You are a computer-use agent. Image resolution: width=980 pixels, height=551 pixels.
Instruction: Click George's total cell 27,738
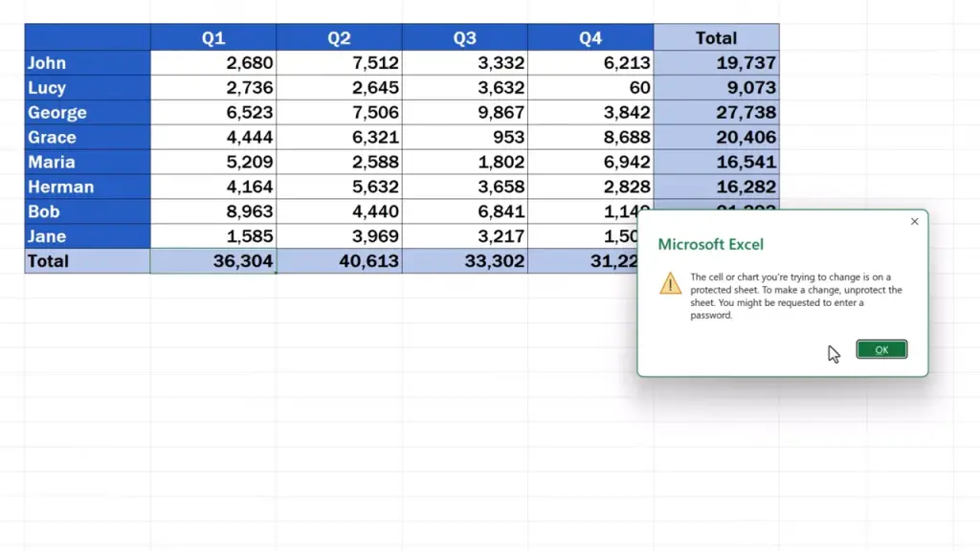click(x=716, y=113)
